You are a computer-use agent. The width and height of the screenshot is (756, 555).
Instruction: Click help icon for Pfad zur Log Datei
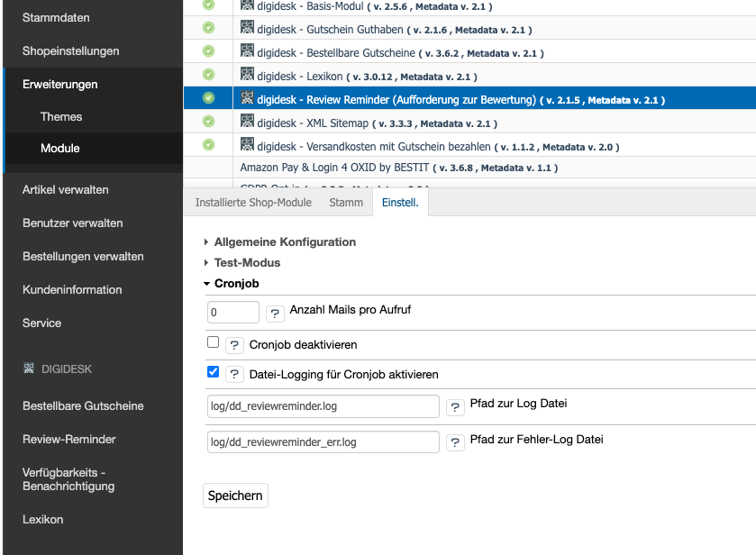456,407
